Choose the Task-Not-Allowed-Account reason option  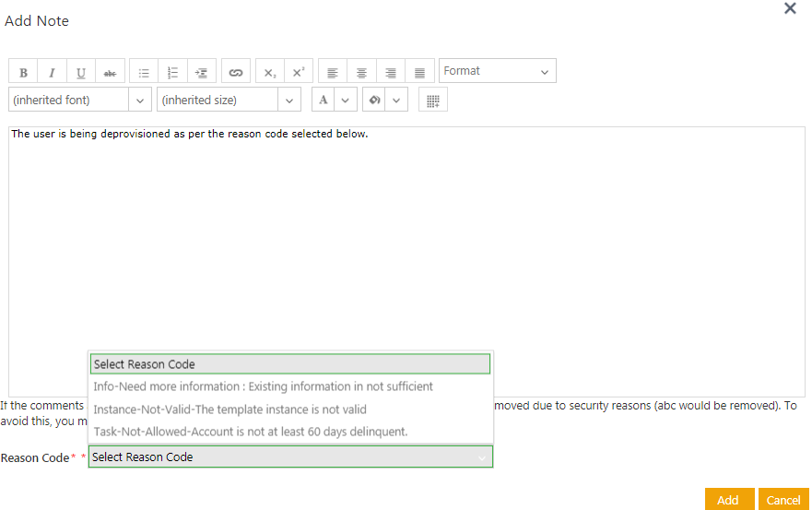(251, 432)
